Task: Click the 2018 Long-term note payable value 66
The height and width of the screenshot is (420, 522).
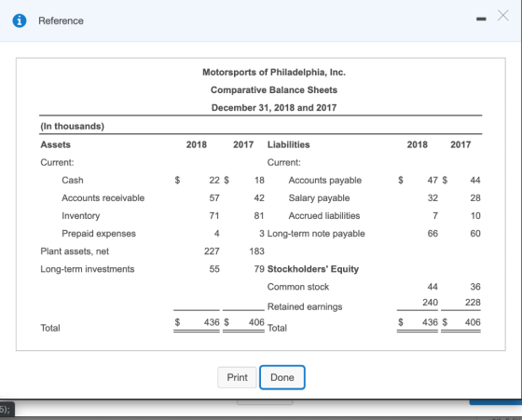Action: 433,234
